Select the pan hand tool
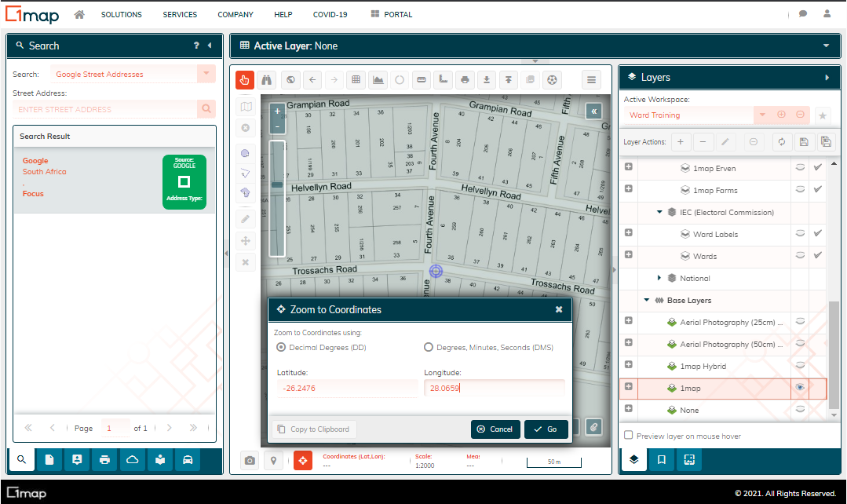 tap(245, 80)
